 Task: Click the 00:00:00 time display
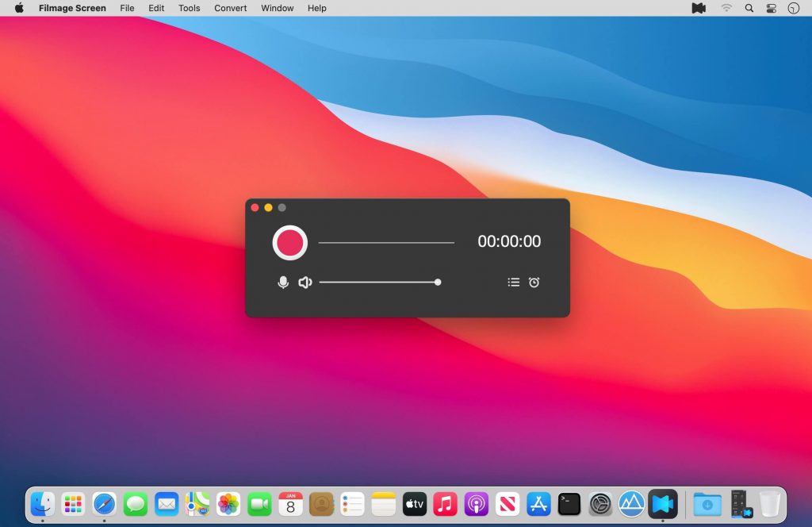pyautogui.click(x=508, y=241)
